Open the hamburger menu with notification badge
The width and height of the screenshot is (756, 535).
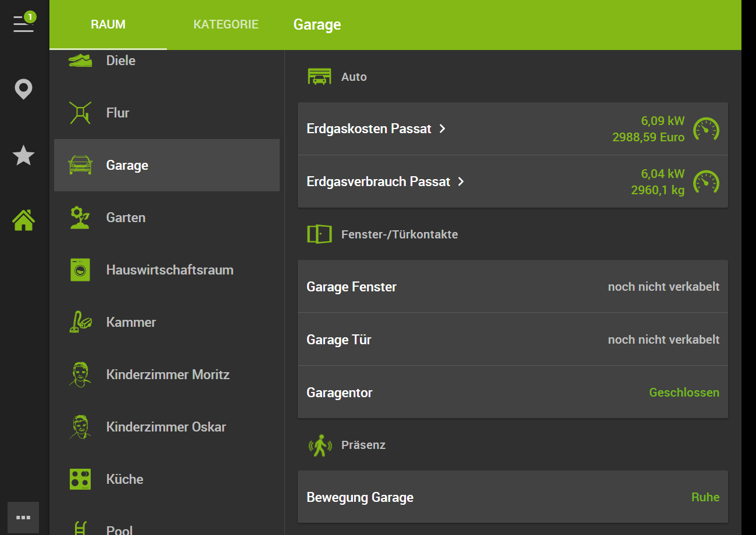23,23
